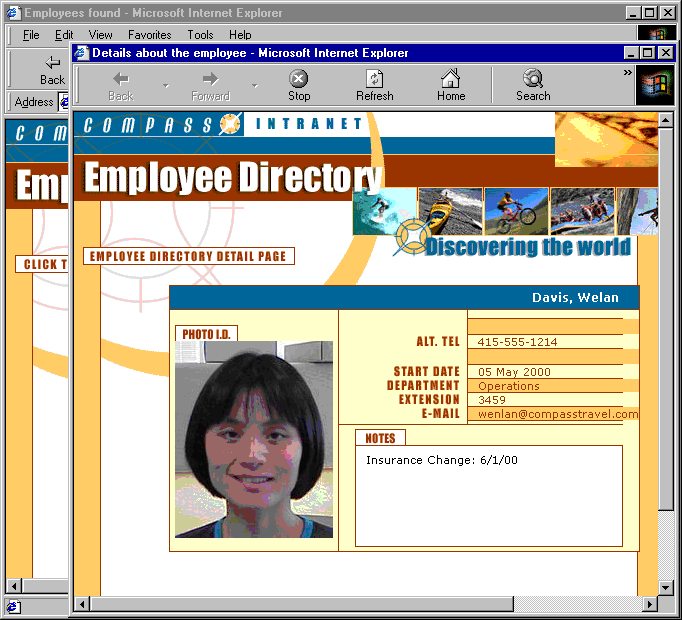Screen dimensions: 682x620
Task: Click vertical scrollbar down arrow in front window
Action: (665, 588)
